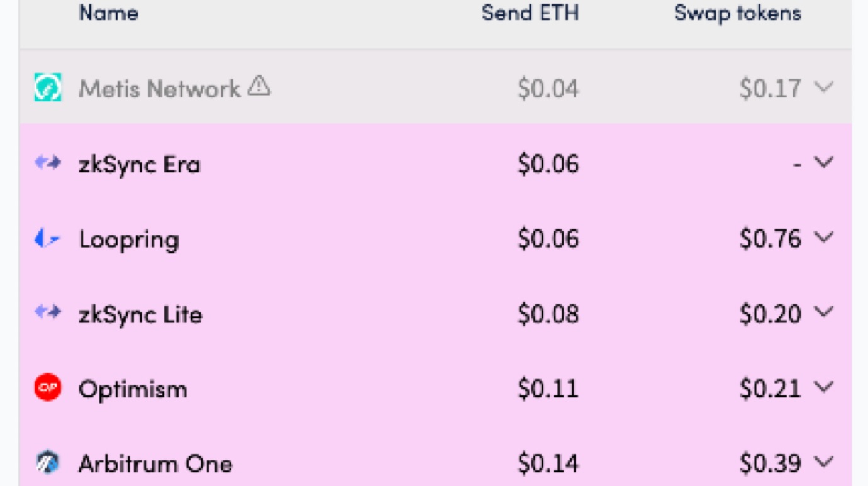Expand the zkSync Era row chevron
The width and height of the screenshot is (868, 486).
point(823,163)
